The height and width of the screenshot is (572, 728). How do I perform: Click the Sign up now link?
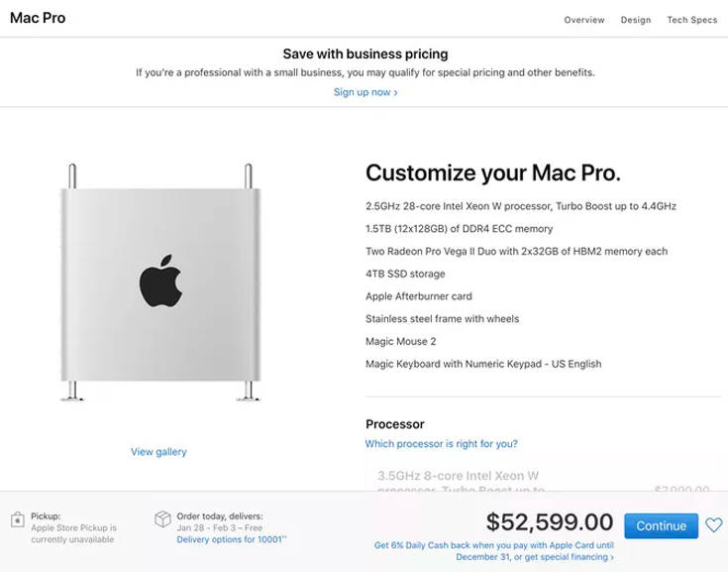click(365, 92)
